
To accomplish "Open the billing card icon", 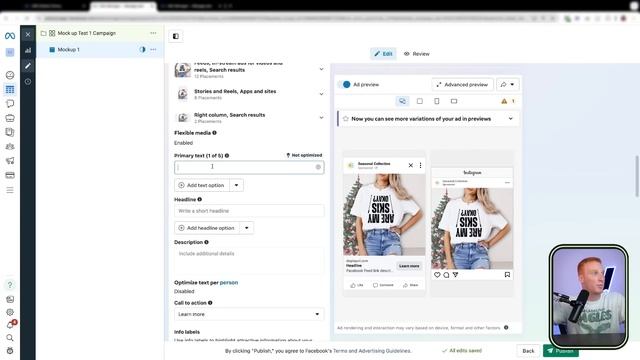I will pyautogui.click(x=10, y=175).
